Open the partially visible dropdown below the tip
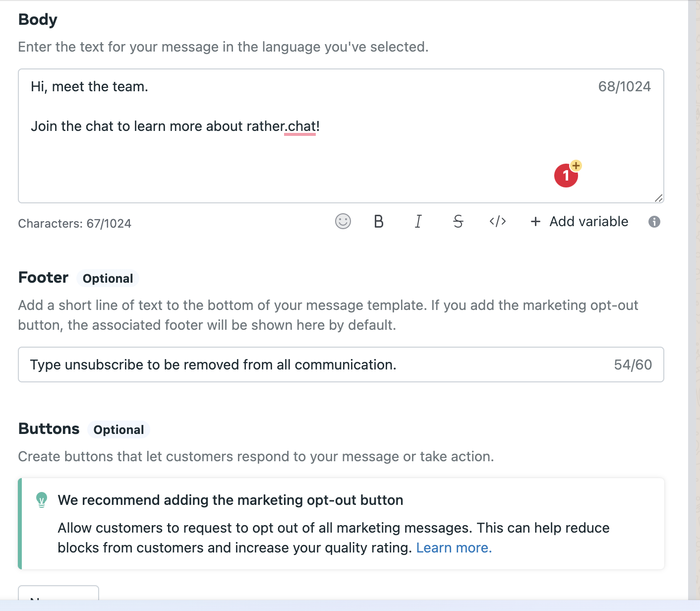The width and height of the screenshot is (700, 611). [58, 593]
